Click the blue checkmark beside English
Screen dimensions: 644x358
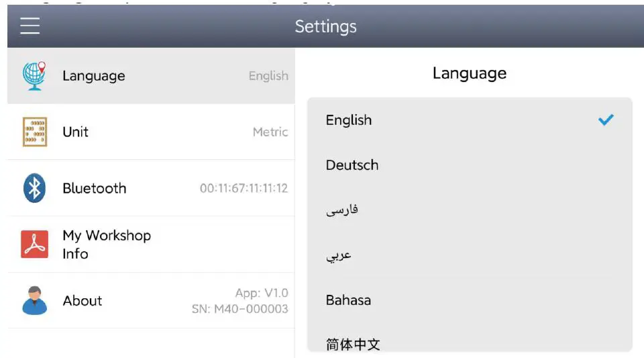[x=606, y=120]
